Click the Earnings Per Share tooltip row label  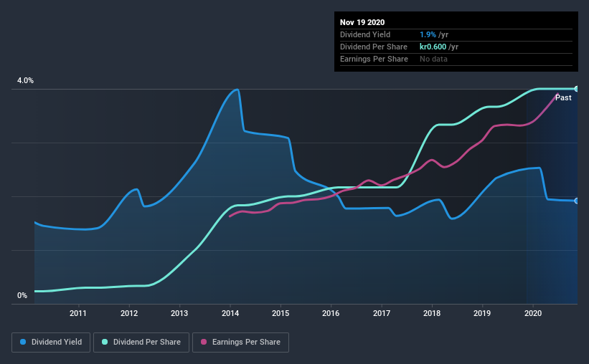pos(374,59)
